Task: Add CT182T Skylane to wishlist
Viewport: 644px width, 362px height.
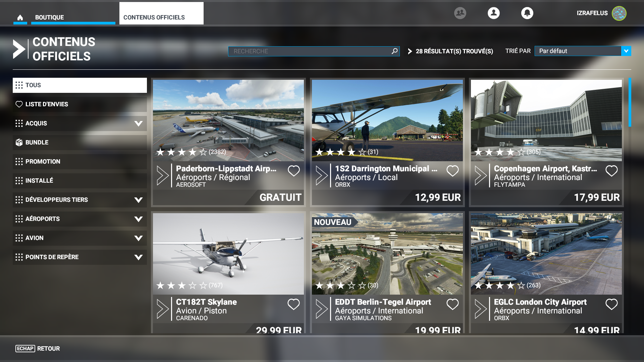Action: [x=293, y=304]
